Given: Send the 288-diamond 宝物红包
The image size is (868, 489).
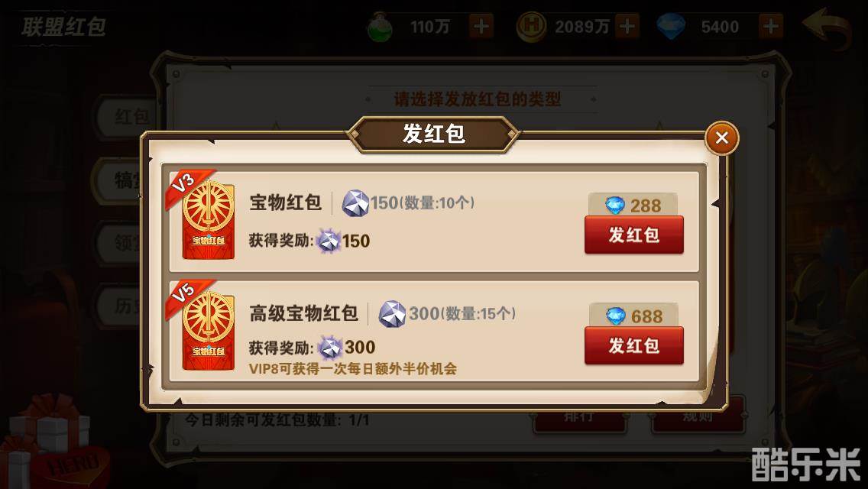Looking at the screenshot, I should (634, 235).
